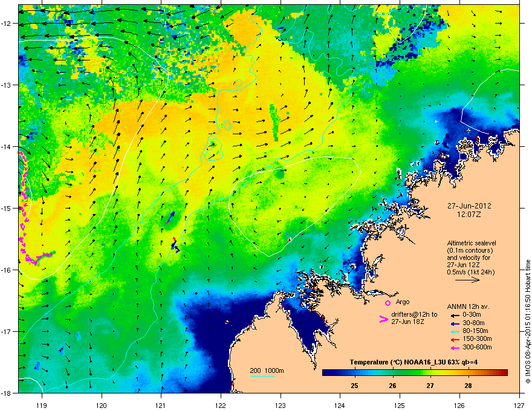This screenshot has width=532, height=411.
Task: Click the longitude axis label 122
Action: click(x=221, y=406)
